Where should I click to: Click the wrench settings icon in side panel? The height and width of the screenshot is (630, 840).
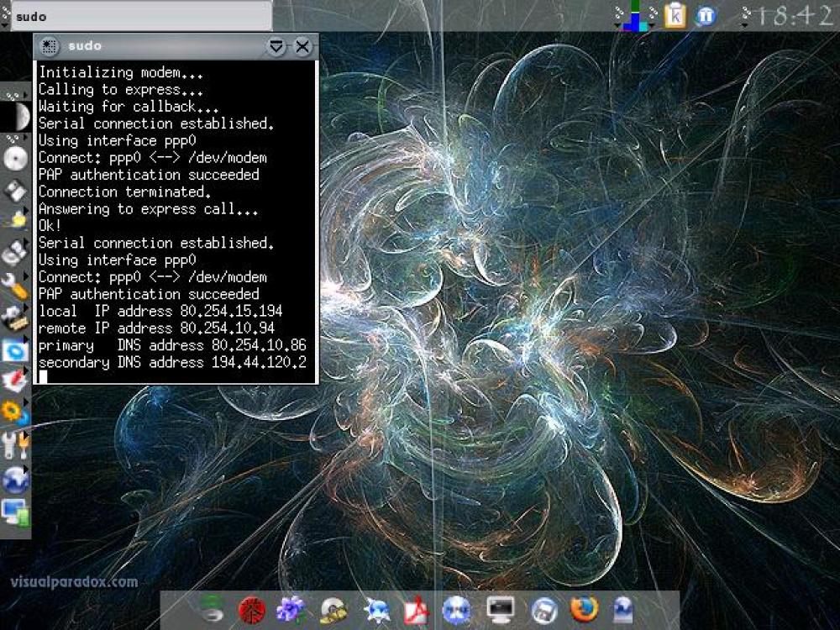(x=14, y=286)
